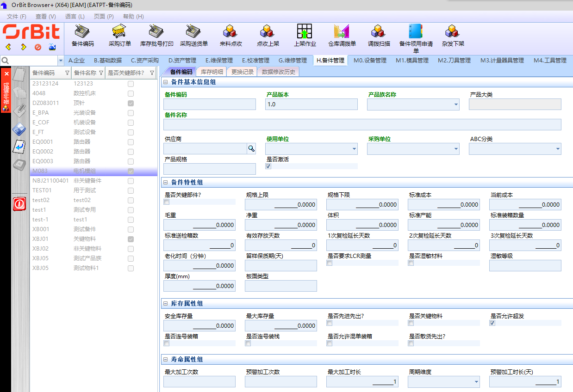Viewport: 573px width, 392px height.
Task: Collapse 备件基本信息组 section
Action: [166, 82]
